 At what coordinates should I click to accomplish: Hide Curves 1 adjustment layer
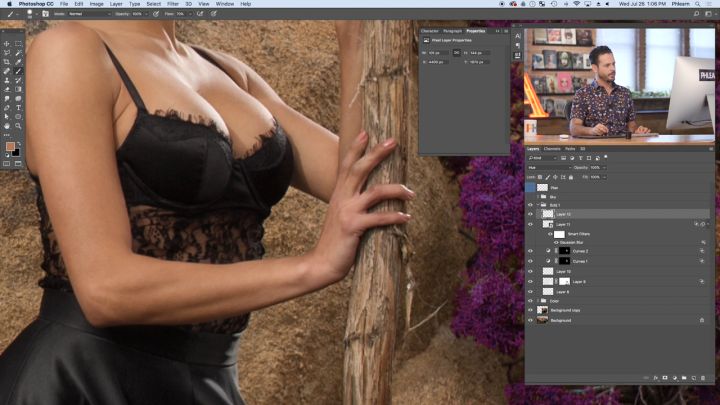point(530,261)
